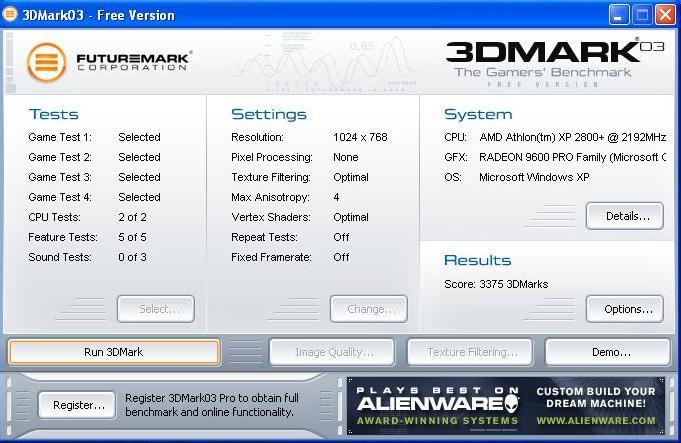Maximize the 3DMark03 window
Viewport: 681px width, 443px height.
point(642,15)
